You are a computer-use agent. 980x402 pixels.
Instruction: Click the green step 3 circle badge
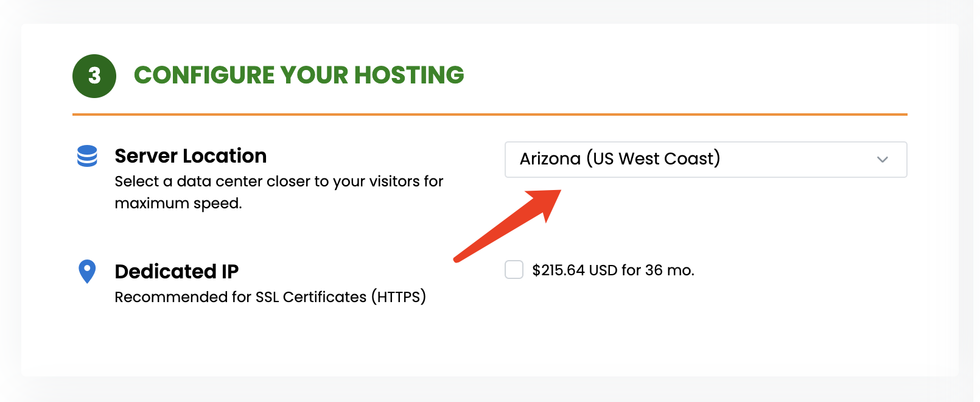(94, 76)
